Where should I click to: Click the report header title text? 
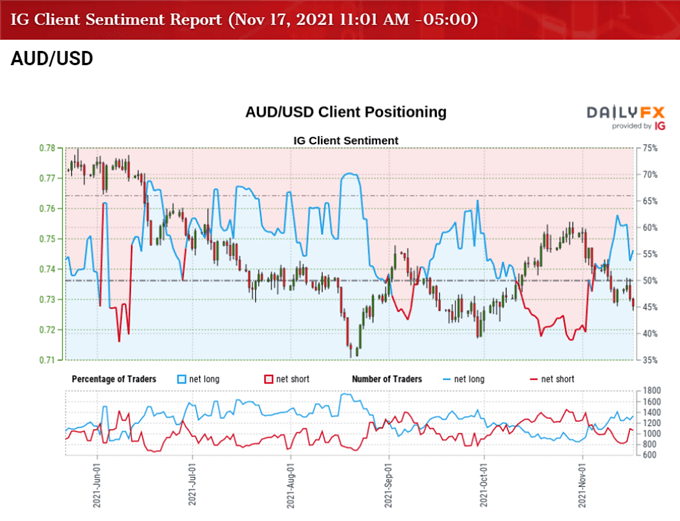point(244,20)
